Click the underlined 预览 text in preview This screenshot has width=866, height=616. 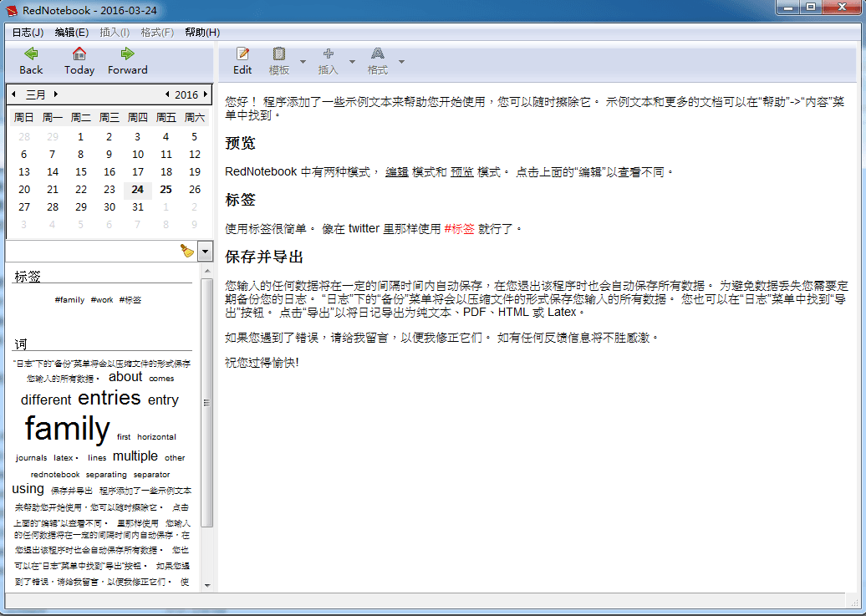pyautogui.click(x=462, y=172)
